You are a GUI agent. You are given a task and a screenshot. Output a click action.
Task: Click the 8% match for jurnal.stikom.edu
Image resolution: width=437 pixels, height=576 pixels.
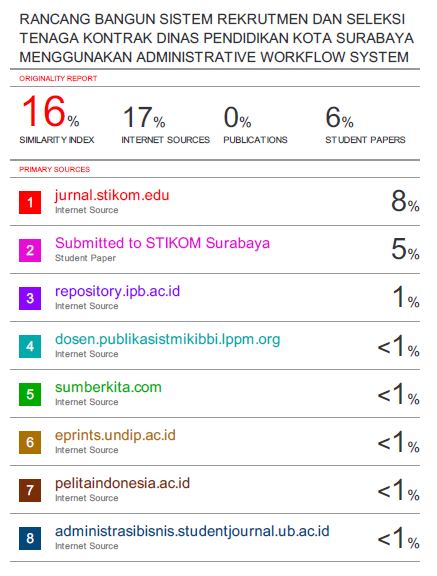click(x=405, y=202)
